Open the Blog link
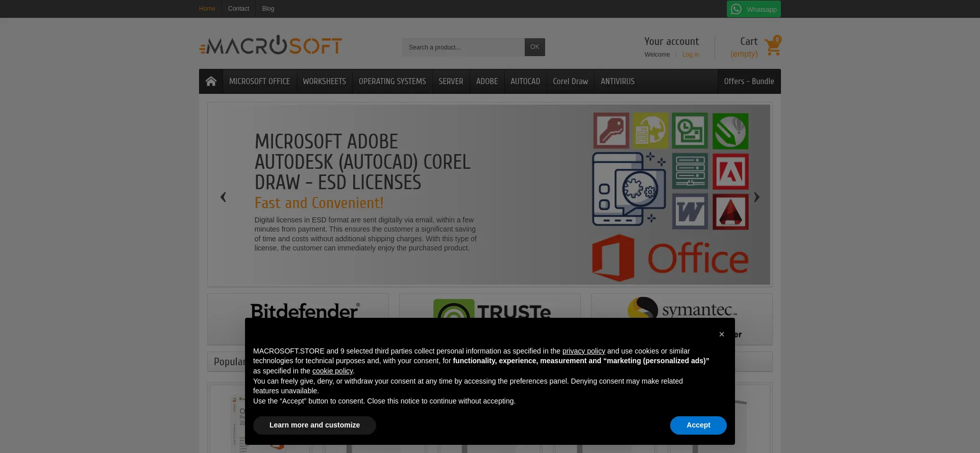Screen dimensions: 980x453 [268, 9]
